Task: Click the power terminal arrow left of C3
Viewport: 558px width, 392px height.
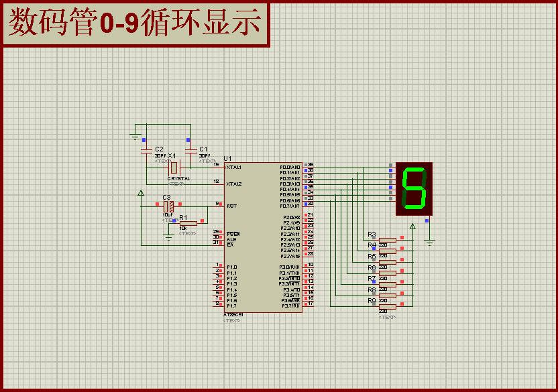Action: pyautogui.click(x=141, y=193)
